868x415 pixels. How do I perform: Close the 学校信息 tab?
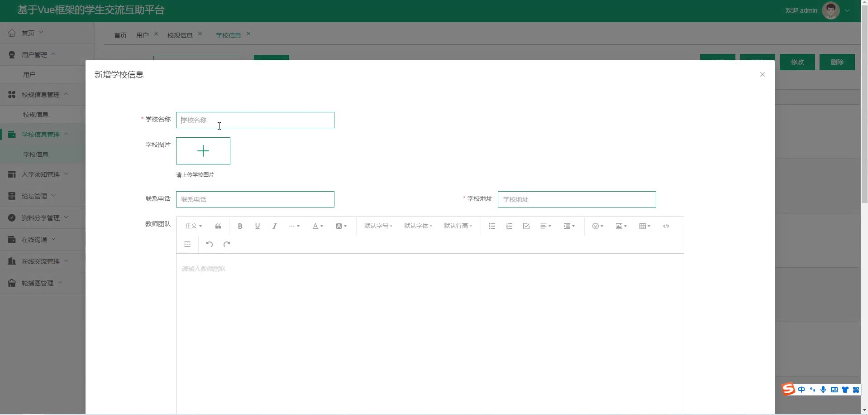click(248, 34)
